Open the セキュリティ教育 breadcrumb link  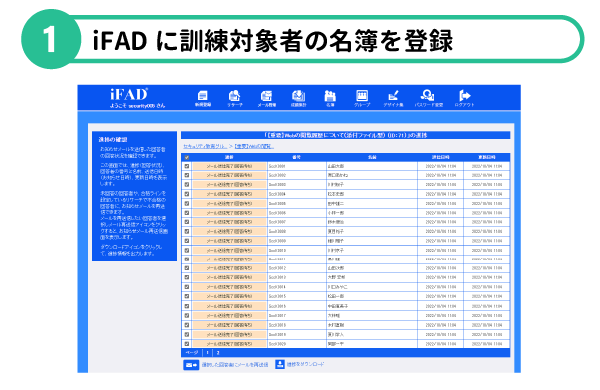coord(205,146)
